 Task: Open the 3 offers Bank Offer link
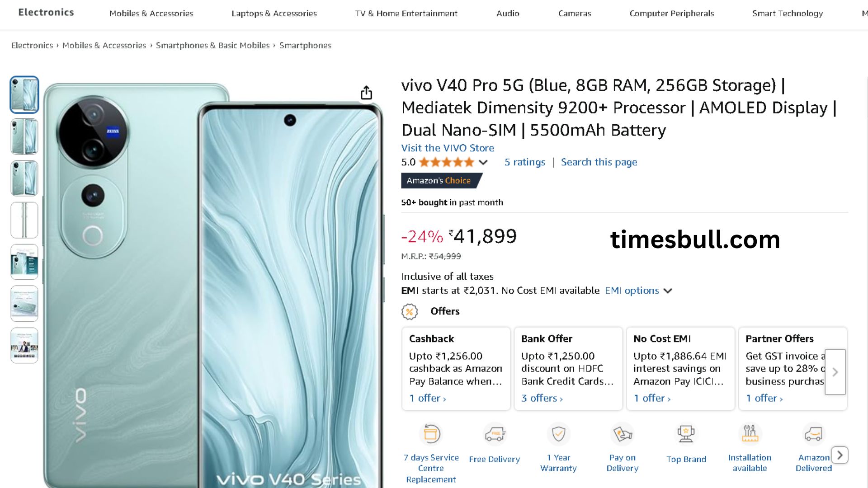point(542,398)
